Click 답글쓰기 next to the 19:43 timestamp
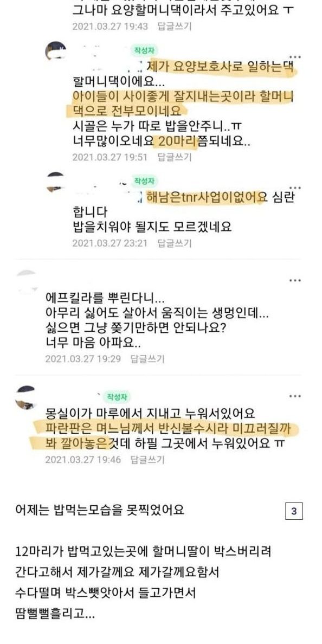322x644 pixels. coord(175,26)
